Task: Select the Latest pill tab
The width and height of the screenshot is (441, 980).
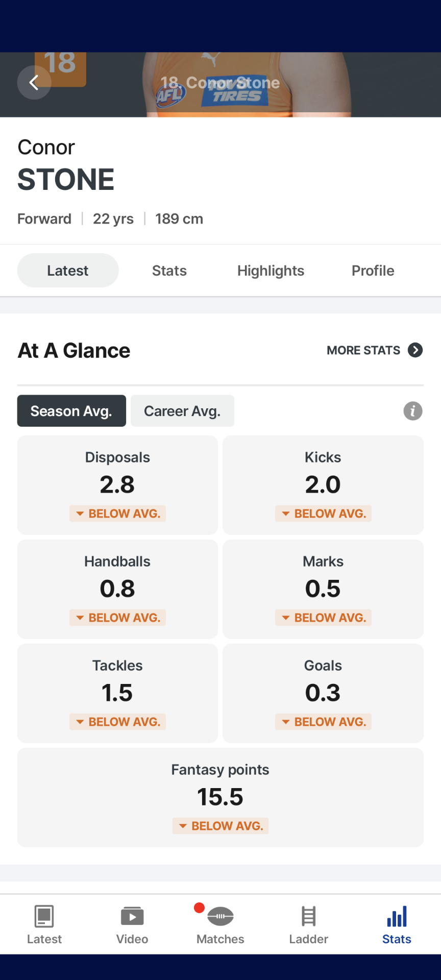Action: [68, 271]
